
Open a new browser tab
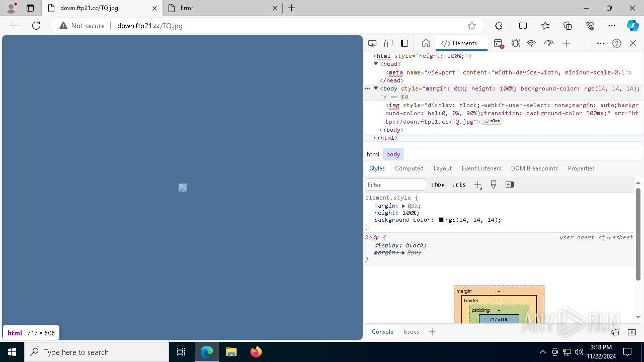tap(292, 8)
